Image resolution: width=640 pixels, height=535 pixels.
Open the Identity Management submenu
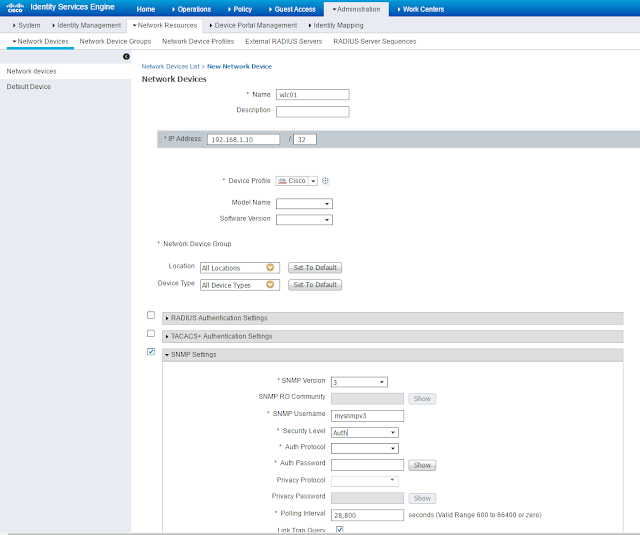[87, 25]
